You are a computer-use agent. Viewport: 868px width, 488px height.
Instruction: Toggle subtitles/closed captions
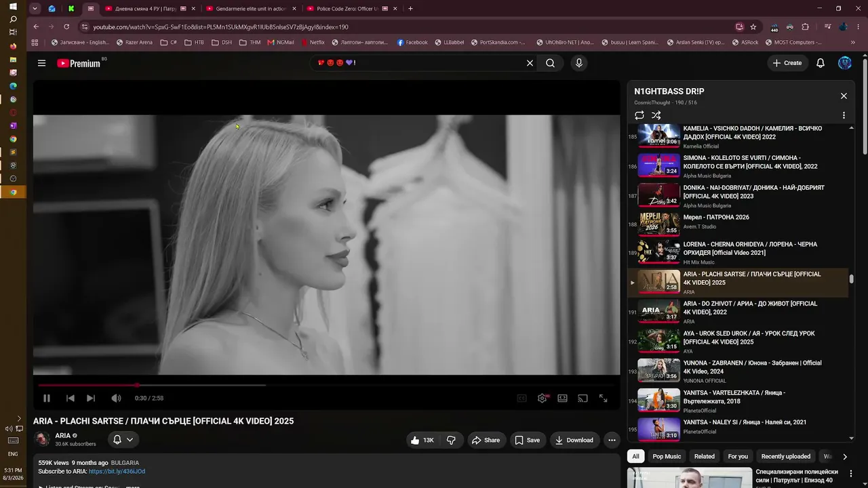(522, 399)
